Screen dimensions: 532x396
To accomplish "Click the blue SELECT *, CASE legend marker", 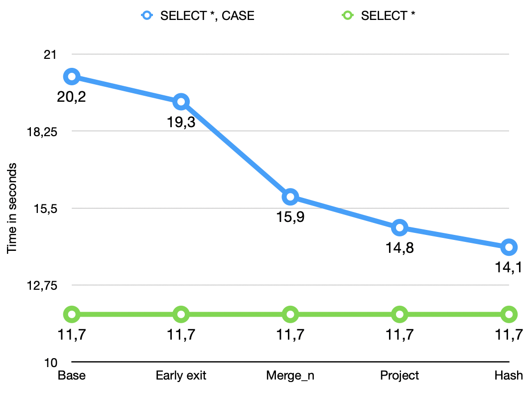I will click(x=146, y=15).
